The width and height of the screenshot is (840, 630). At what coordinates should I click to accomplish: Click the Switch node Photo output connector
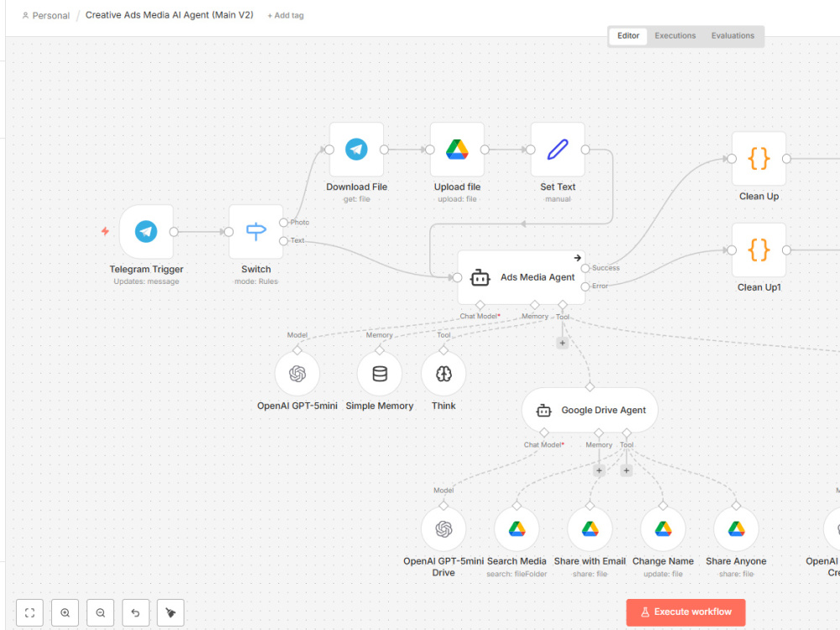click(283, 223)
